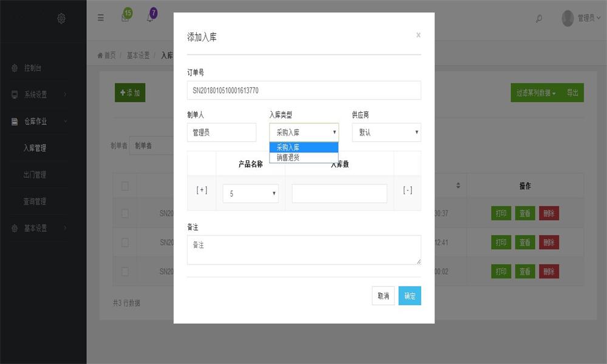Open messages icon with badge 15
The height and width of the screenshot is (364, 607).
(x=125, y=18)
